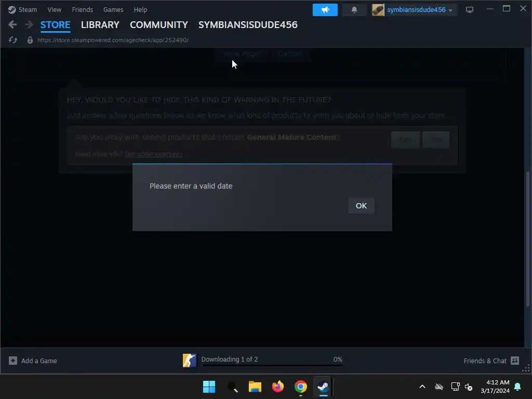Open Windows Search from the taskbar

[x=232, y=387]
